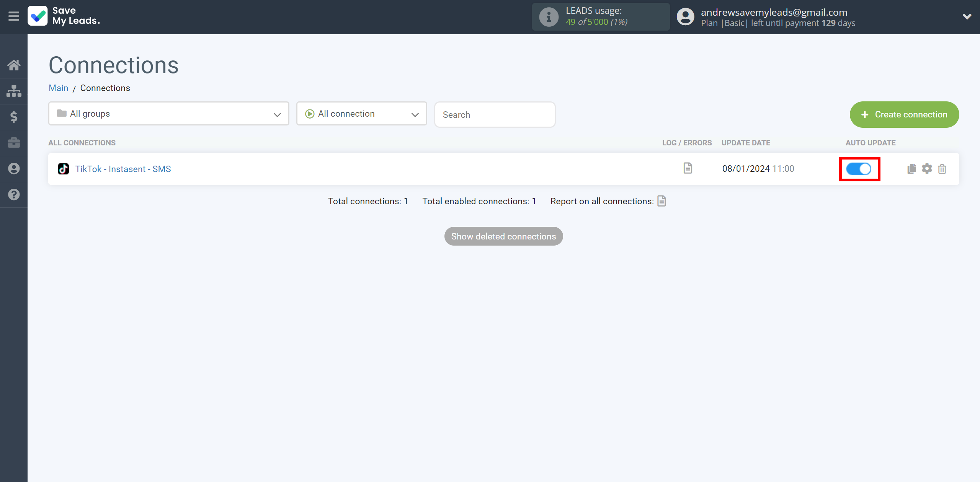This screenshot has width=980, height=482.
Task: Toggle auto update for TikTok - Instasent - SMS
Action: click(858, 169)
